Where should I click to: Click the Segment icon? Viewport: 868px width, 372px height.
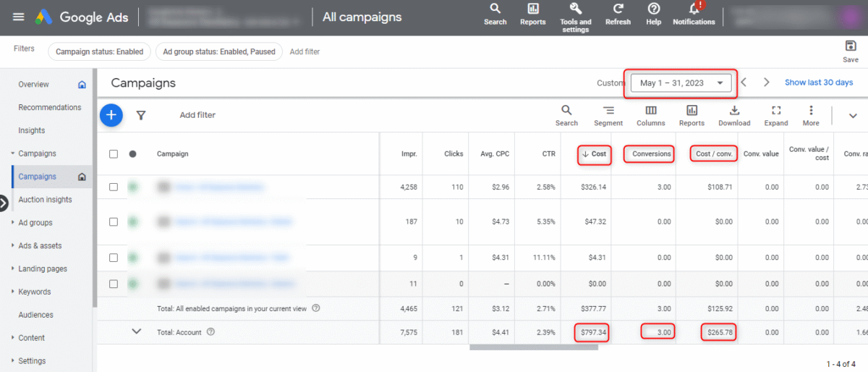[608, 111]
